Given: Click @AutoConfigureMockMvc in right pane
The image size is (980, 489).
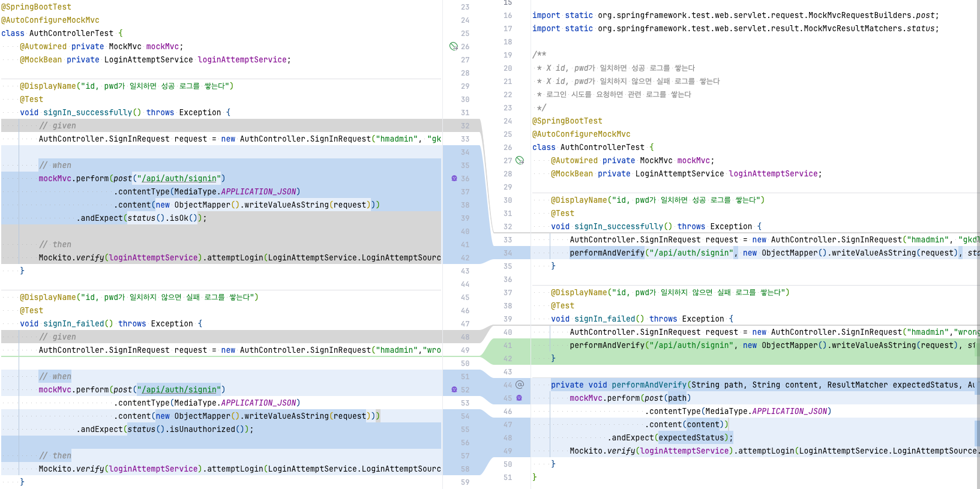Looking at the screenshot, I should pos(582,134).
